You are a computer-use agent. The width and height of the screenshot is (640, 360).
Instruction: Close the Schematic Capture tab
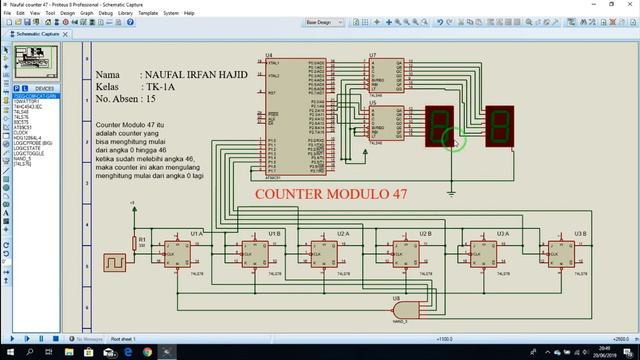tap(65, 34)
